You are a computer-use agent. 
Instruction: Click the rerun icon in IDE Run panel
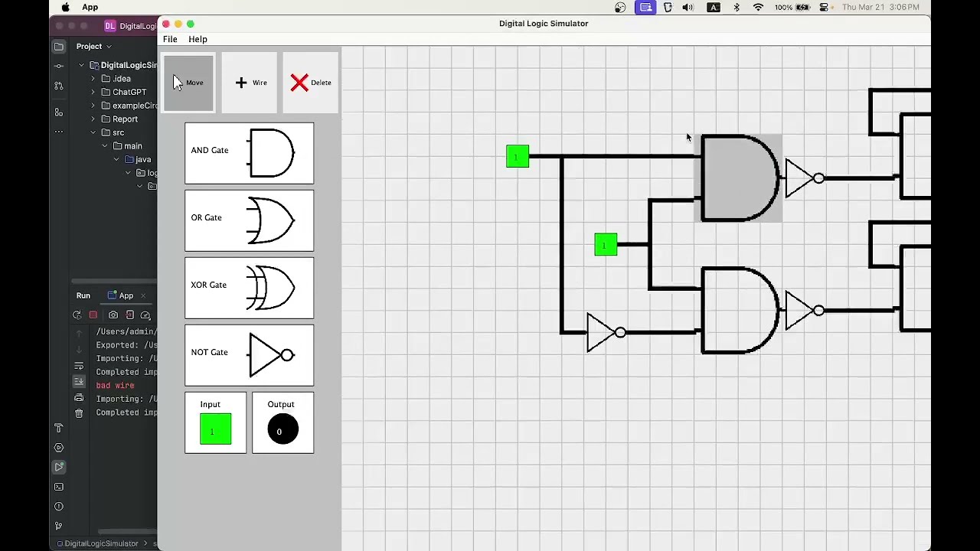(77, 315)
